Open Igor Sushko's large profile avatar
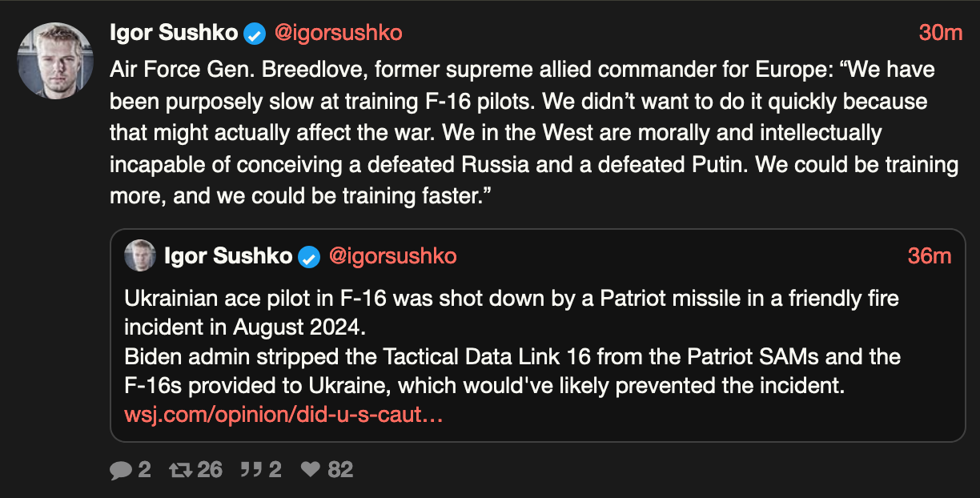Image resolution: width=980 pixels, height=498 pixels. tap(56, 61)
